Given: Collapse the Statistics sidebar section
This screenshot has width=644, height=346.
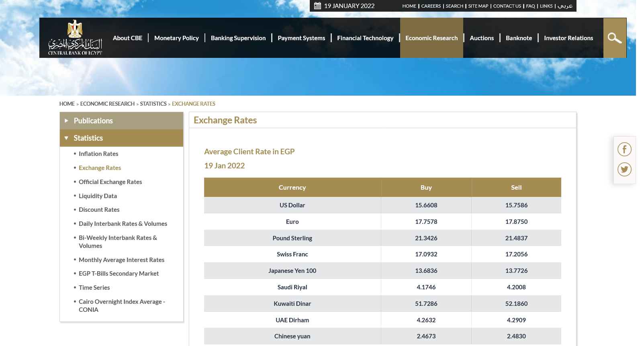Looking at the screenshot, I should (88, 138).
